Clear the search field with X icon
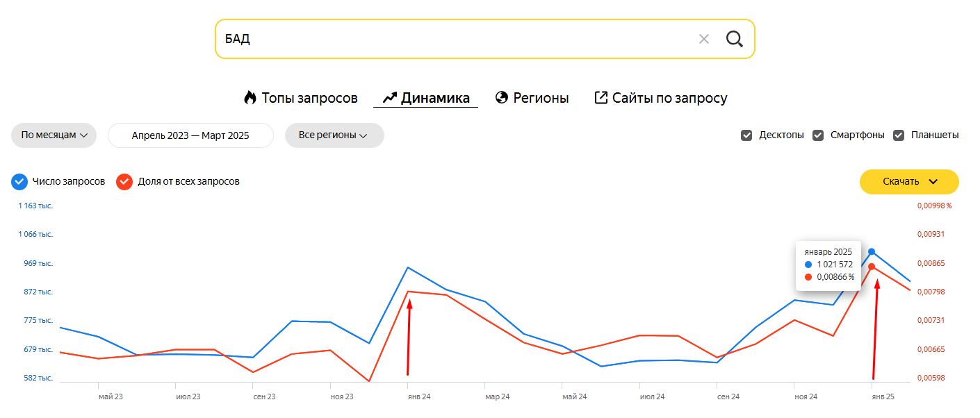The height and width of the screenshot is (418, 980). click(x=704, y=39)
